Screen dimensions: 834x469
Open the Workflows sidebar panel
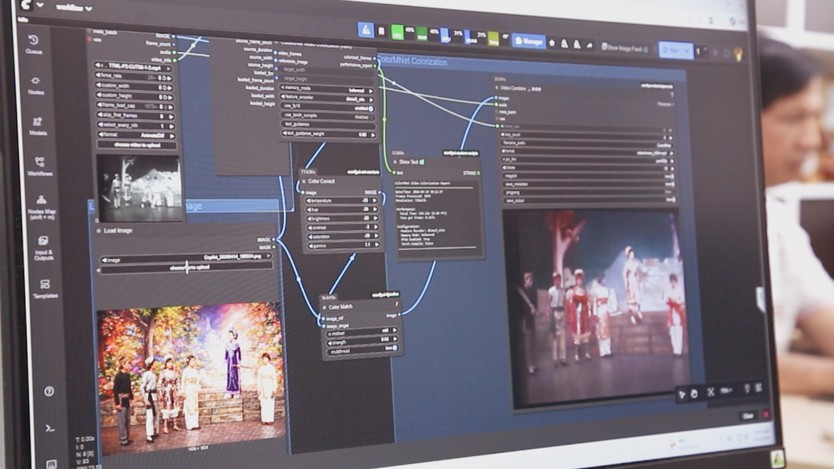(x=39, y=166)
